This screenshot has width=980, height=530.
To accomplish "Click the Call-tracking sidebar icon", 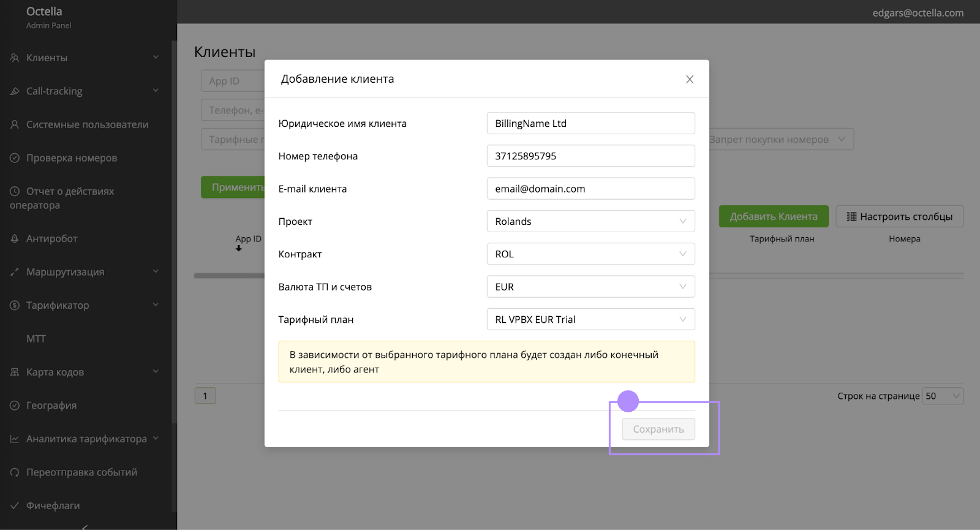I will (x=15, y=91).
